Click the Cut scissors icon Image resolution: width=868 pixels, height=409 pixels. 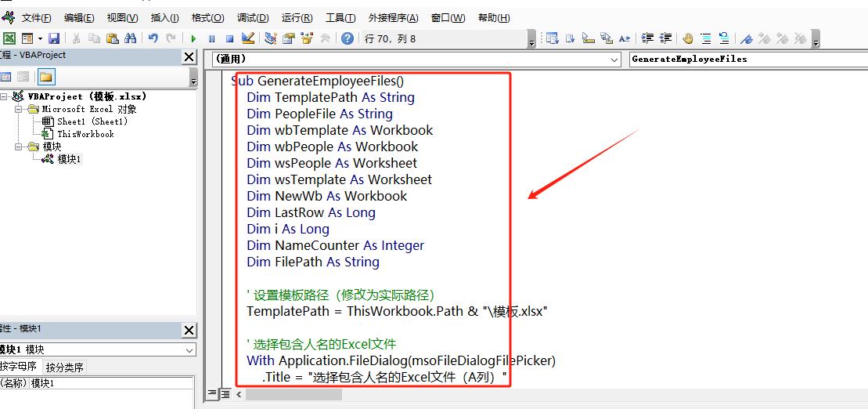tap(77, 38)
